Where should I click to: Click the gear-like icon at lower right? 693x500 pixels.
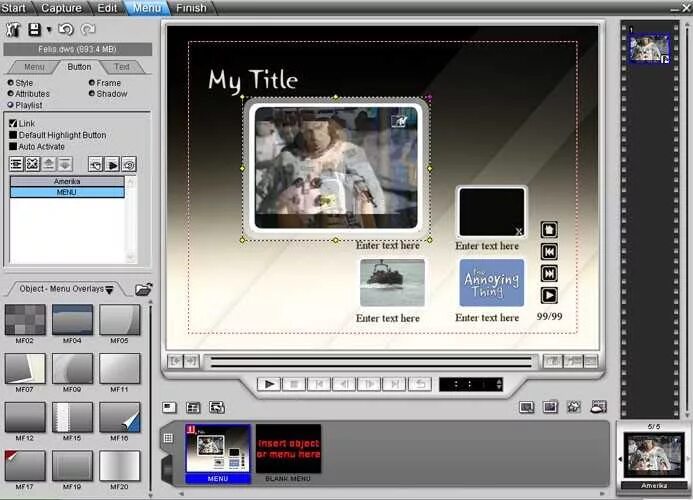pyautogui.click(x=574, y=407)
